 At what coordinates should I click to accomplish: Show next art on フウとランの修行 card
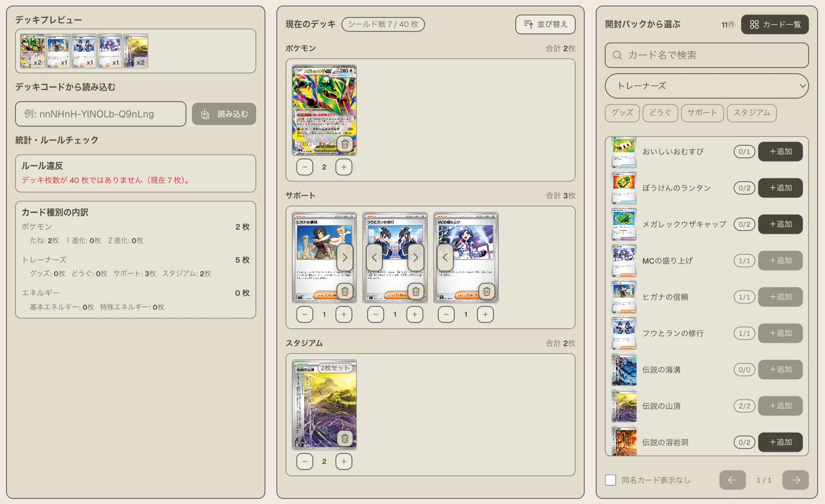(x=416, y=257)
